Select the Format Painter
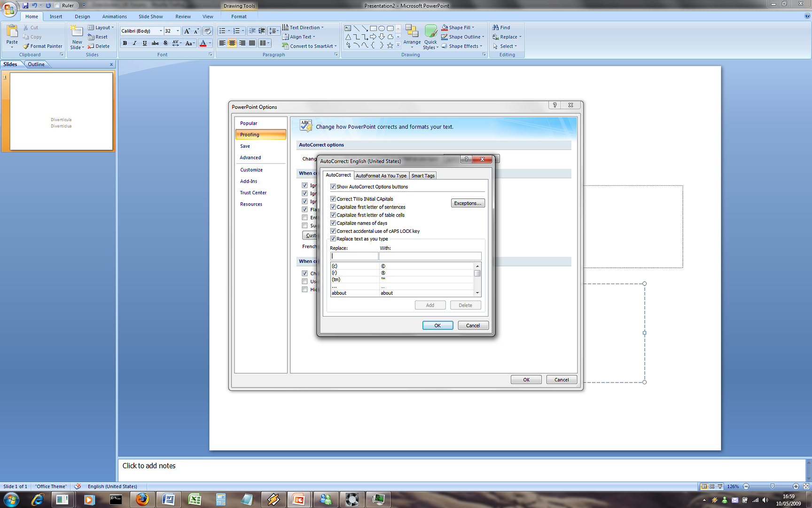This screenshot has height=508, width=812. tap(42, 46)
